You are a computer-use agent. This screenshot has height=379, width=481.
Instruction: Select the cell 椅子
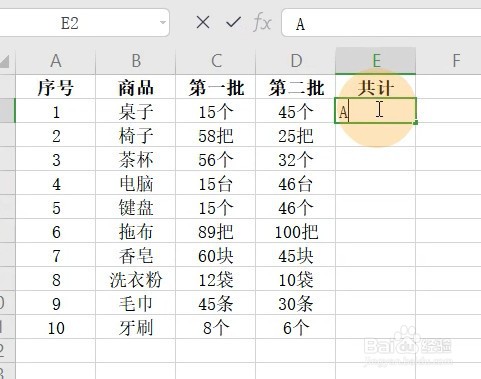click(136, 135)
